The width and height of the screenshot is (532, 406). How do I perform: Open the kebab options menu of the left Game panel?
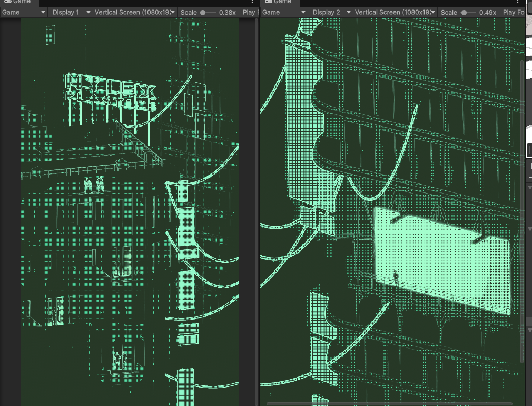pyautogui.click(x=252, y=2)
